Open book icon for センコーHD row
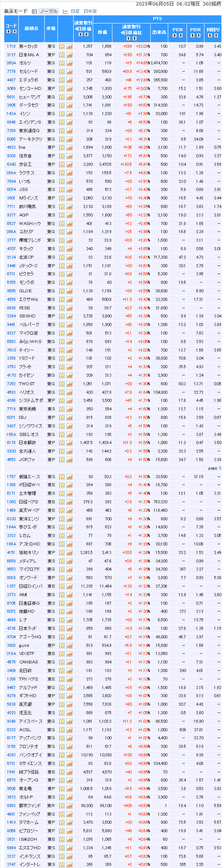Screen dimensions: 224x868 61,89
